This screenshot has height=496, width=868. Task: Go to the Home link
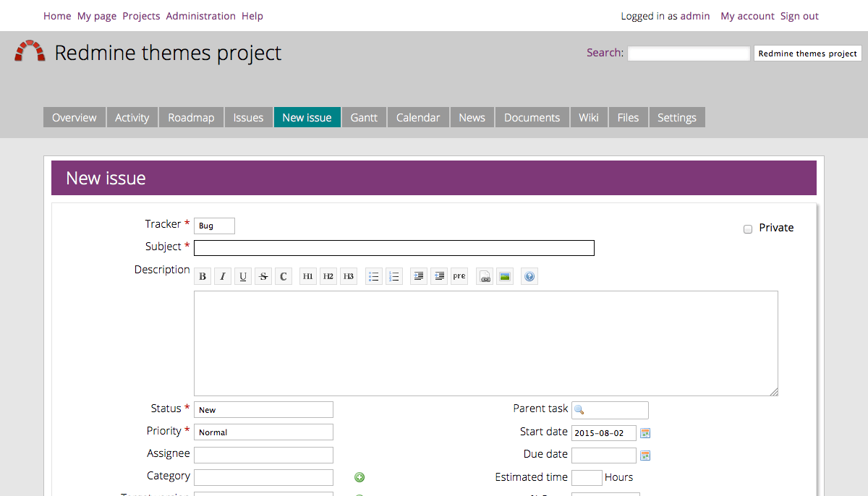(x=57, y=16)
